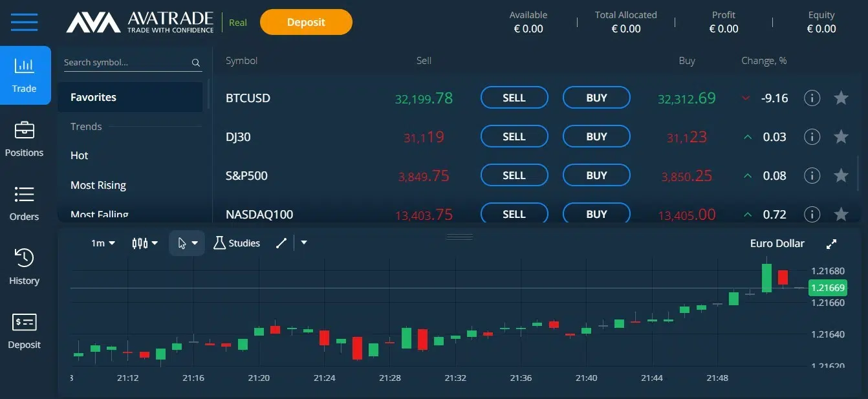Click the Euro Dollar chart title

(777, 243)
